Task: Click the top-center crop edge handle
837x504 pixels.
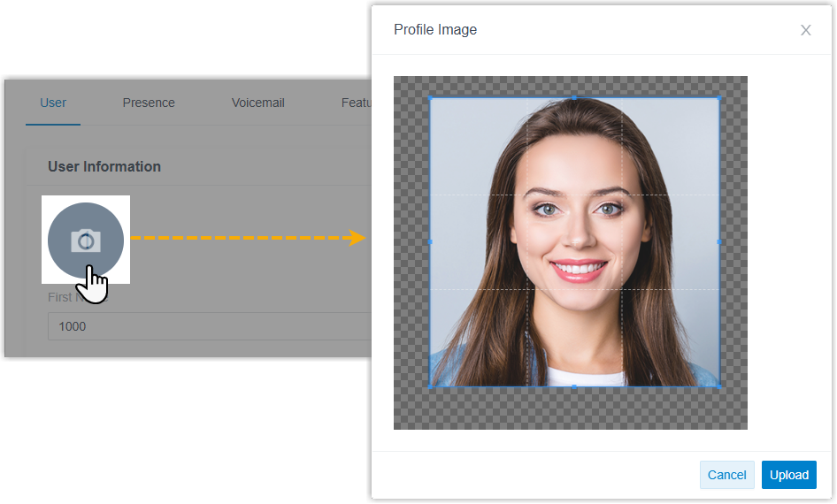Action: tap(574, 97)
